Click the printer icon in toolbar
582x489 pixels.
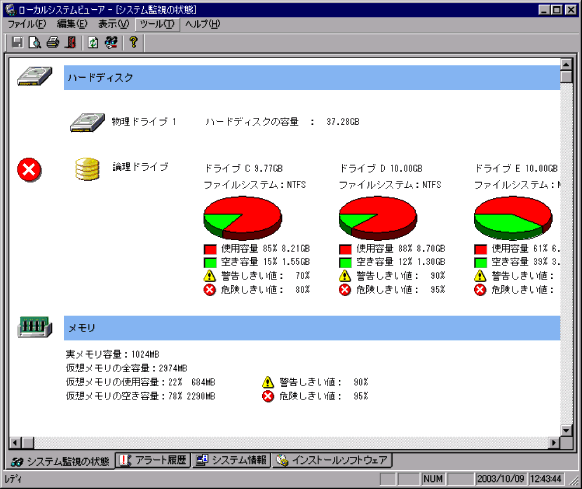(53, 42)
